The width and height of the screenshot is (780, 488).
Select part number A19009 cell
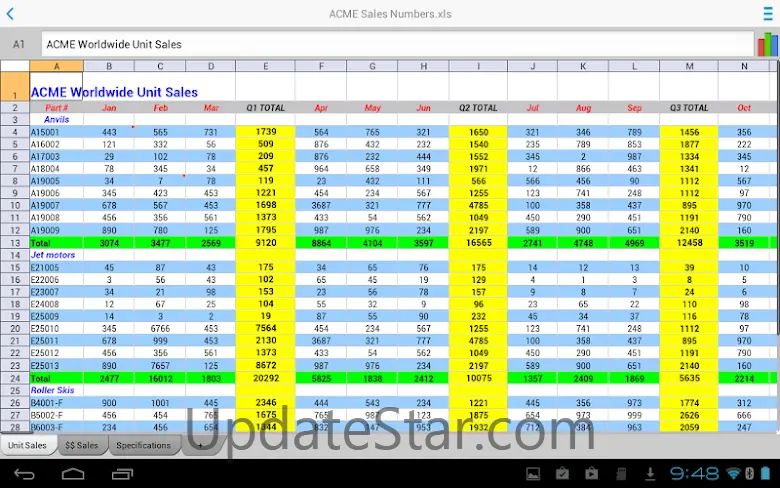pos(56,230)
